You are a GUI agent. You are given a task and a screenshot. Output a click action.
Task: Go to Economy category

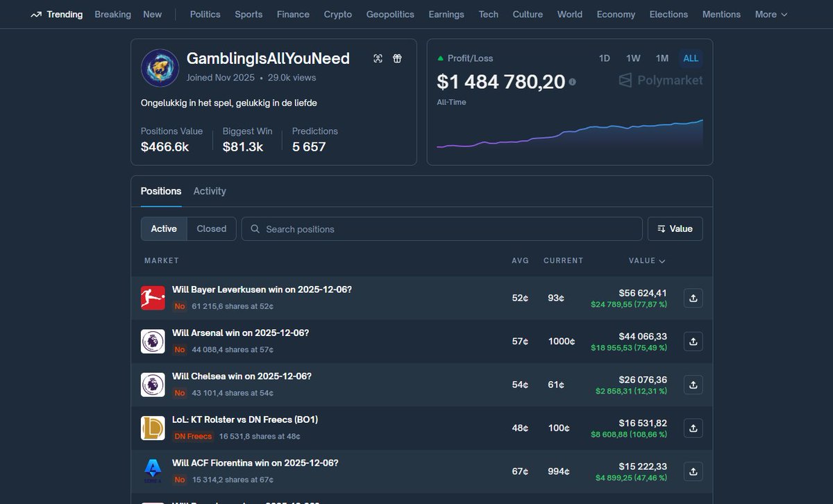coord(616,15)
